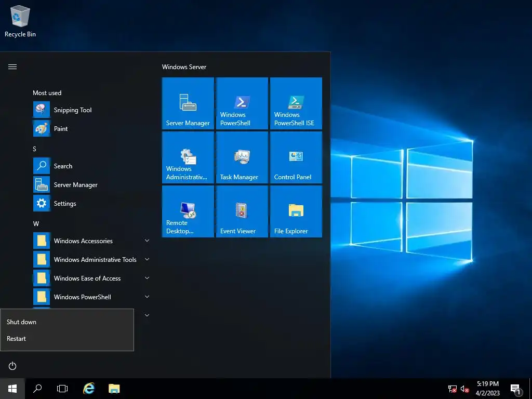Open Recycle Bin on the desktop
The height and width of the screenshot is (399, 532).
[x=20, y=21]
